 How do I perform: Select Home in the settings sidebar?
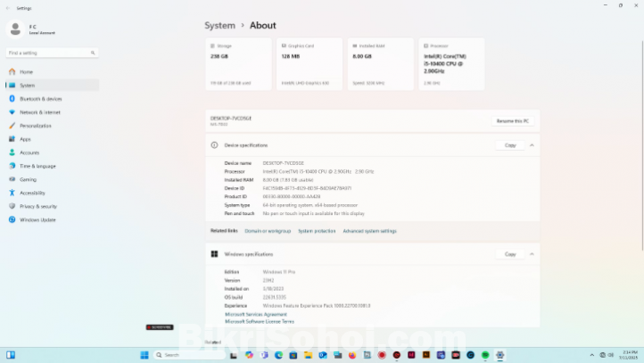click(27, 72)
